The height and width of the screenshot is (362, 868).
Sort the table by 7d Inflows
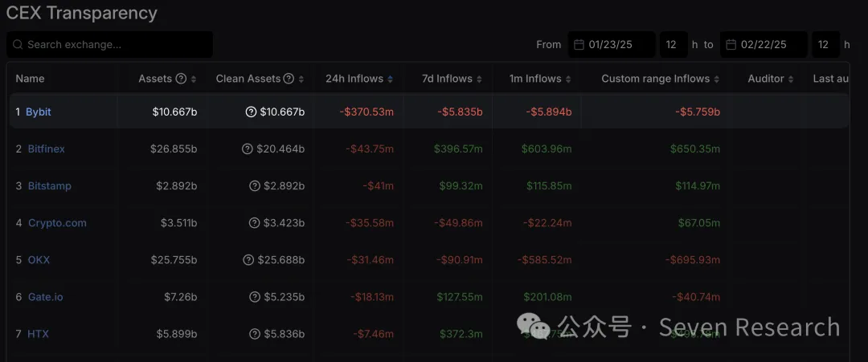click(x=479, y=79)
